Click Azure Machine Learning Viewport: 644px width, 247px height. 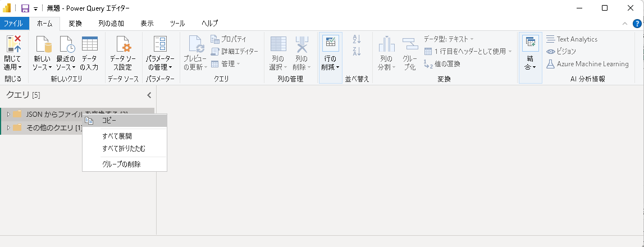587,63
